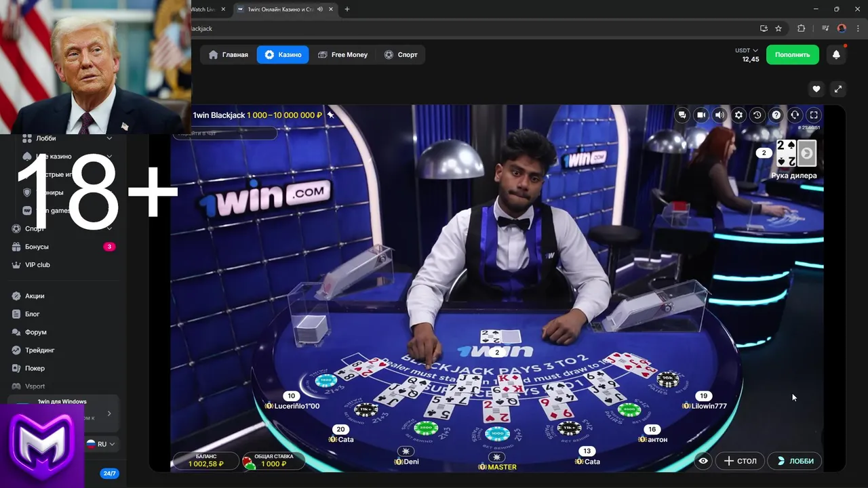The image size is (868, 488).
Task: Click player name Lilowin777
Action: click(709, 406)
